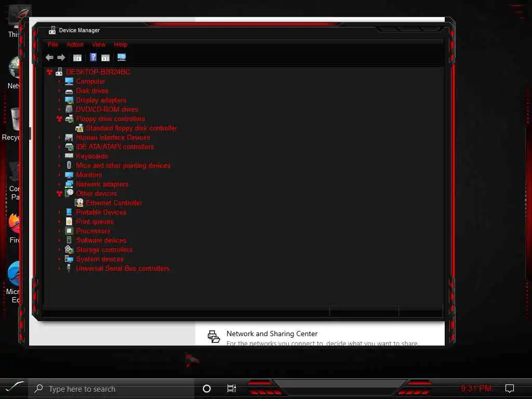
Task: Click the Human Interface Devices icon
Action: coord(69,137)
